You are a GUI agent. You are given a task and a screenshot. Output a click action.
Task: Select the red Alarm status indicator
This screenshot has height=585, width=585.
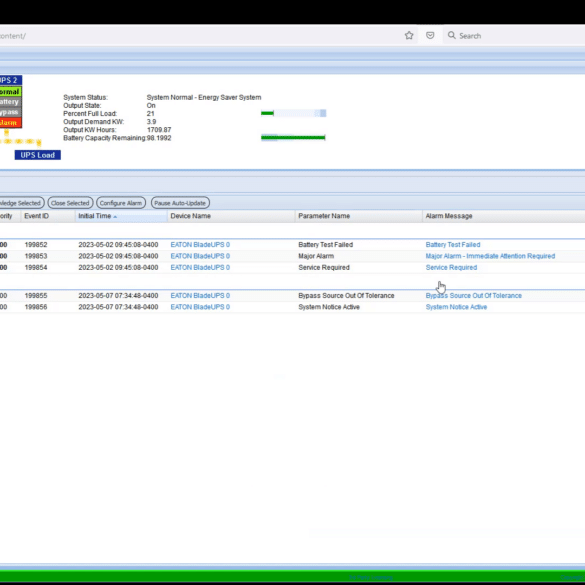(10, 123)
